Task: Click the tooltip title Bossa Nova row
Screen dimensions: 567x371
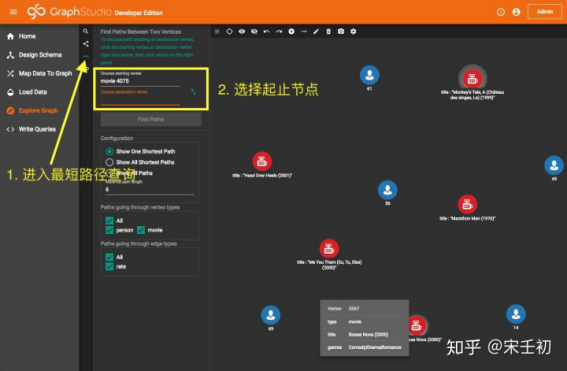Action: tap(364, 334)
